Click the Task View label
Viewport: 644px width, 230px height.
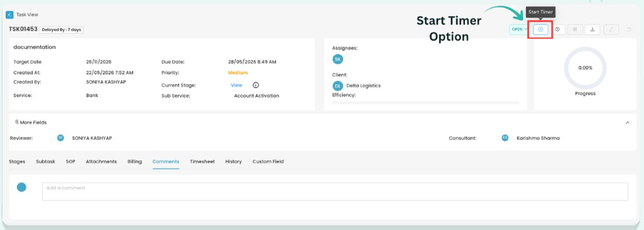point(27,15)
